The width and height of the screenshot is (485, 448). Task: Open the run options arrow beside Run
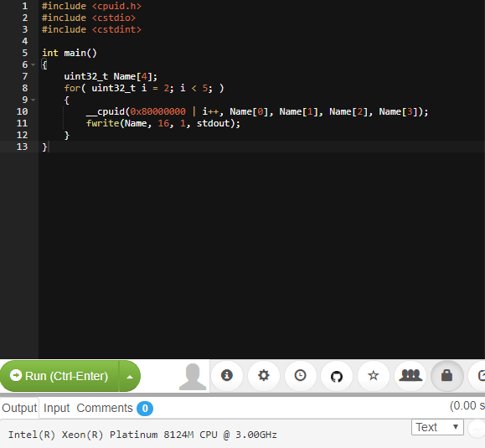pos(130,376)
